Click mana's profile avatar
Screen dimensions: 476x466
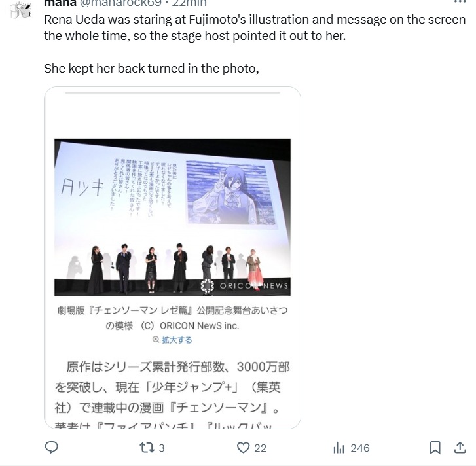(x=20, y=10)
